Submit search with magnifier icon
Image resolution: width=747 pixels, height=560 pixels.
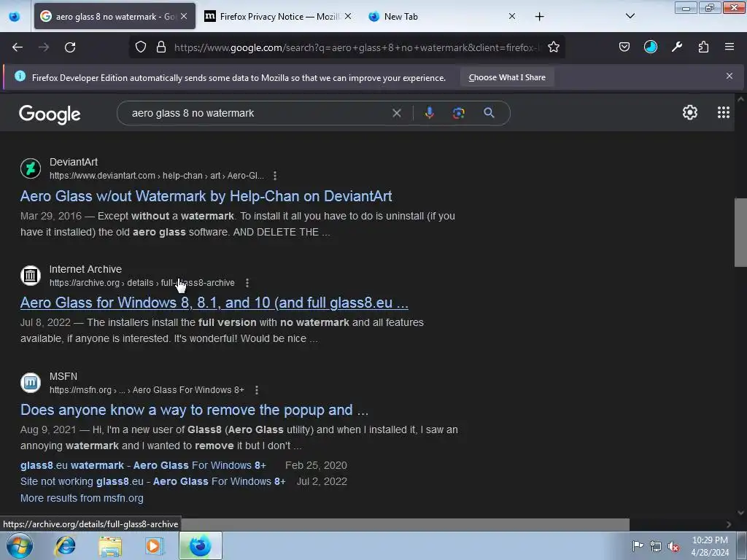click(x=489, y=113)
